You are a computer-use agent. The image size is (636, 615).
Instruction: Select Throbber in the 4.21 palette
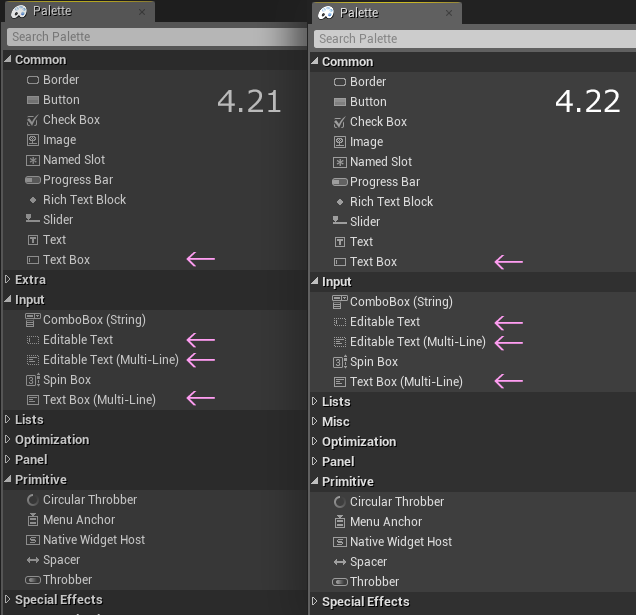pyautogui.click(x=67, y=580)
